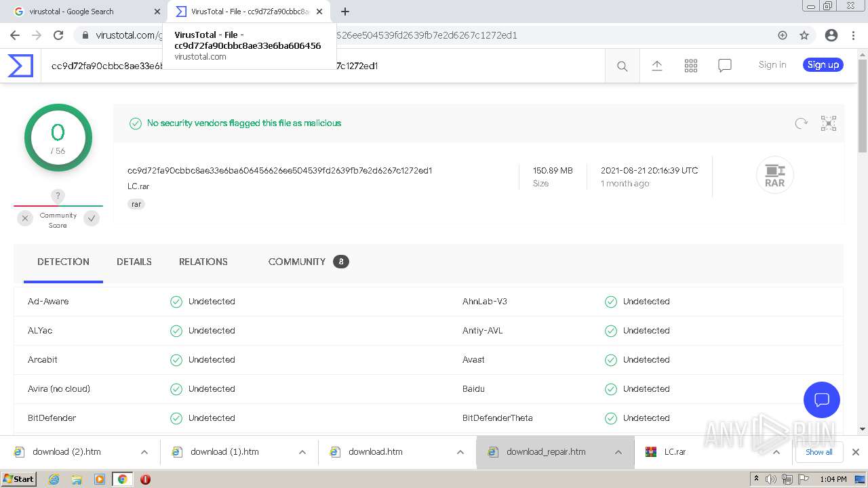Open LC.rar downloaded file
This screenshot has width=868, height=488.
[675, 452]
